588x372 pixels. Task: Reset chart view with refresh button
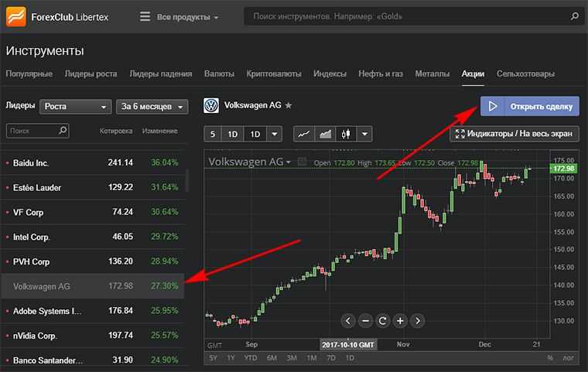click(382, 321)
